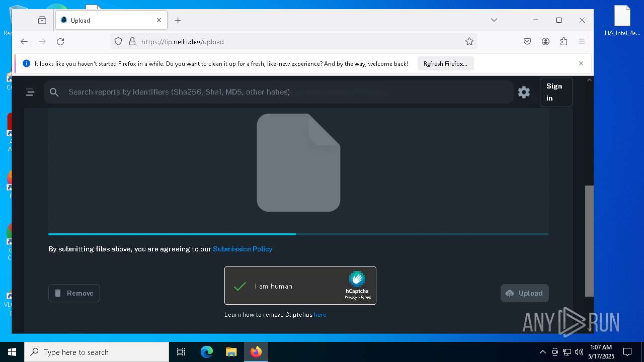Image resolution: width=644 pixels, height=362 pixels.
Task: Go back to the previous page
Action: click(x=24, y=42)
